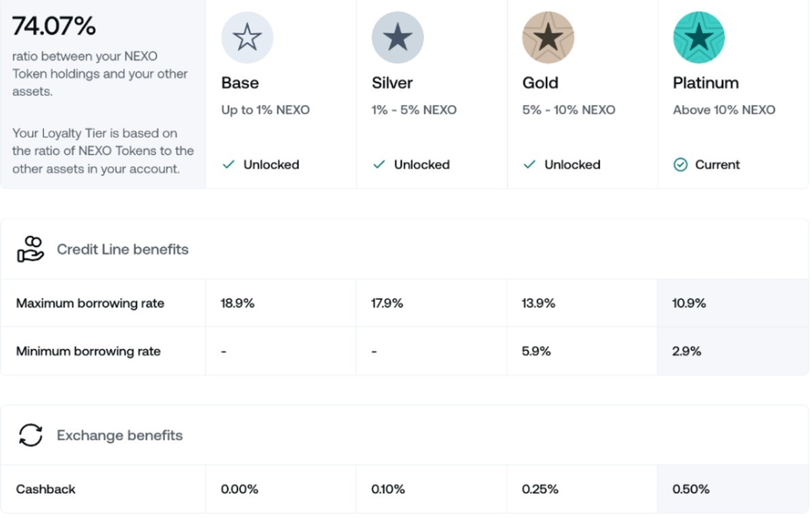Screen dimensions: 812x518
Task: Click the Platinum 2.9% minimum borrowing rate
Action: (687, 351)
